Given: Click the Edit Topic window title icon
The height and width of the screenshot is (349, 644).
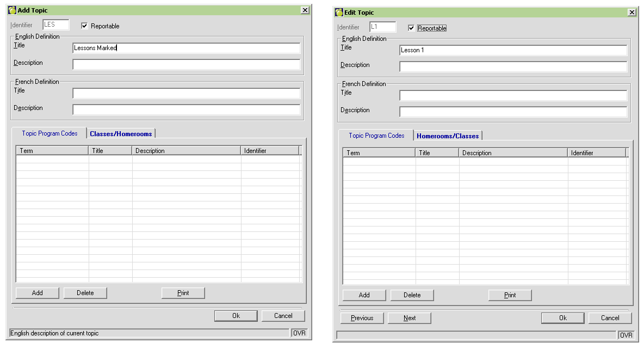Looking at the screenshot, I should [x=339, y=13].
